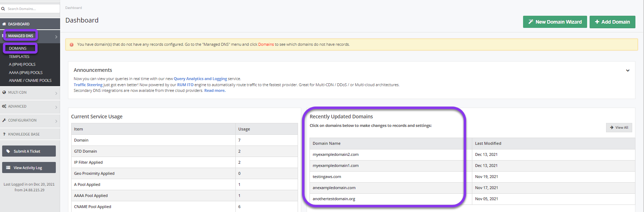Click the A Pool Applied row
Image resolution: width=644 pixels, height=212 pixels.
(x=185, y=184)
